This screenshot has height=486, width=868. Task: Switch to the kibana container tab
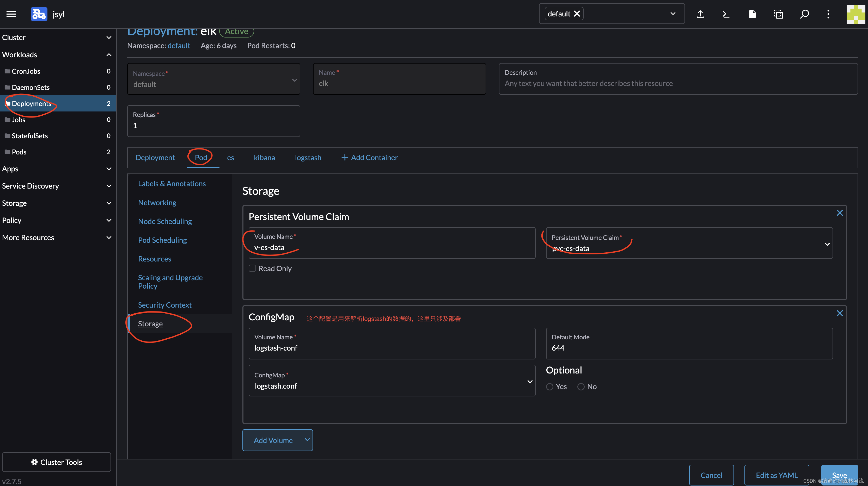pos(265,158)
